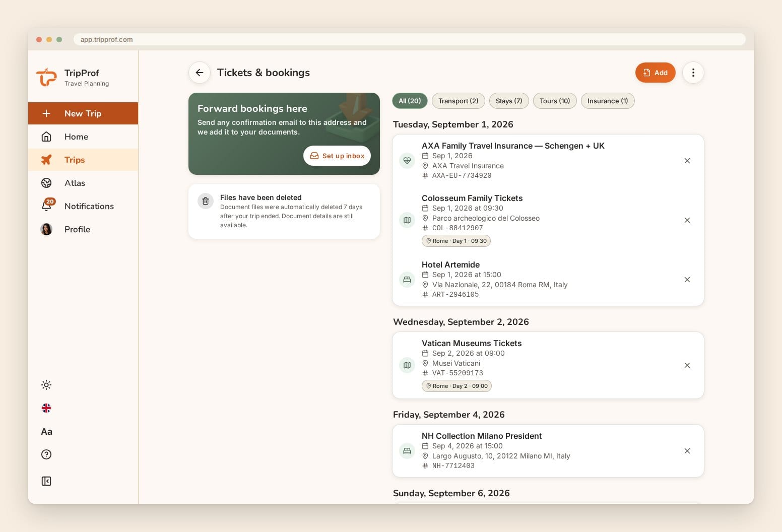Open the Profile menu label
This screenshot has height=532, width=782.
coord(77,229)
